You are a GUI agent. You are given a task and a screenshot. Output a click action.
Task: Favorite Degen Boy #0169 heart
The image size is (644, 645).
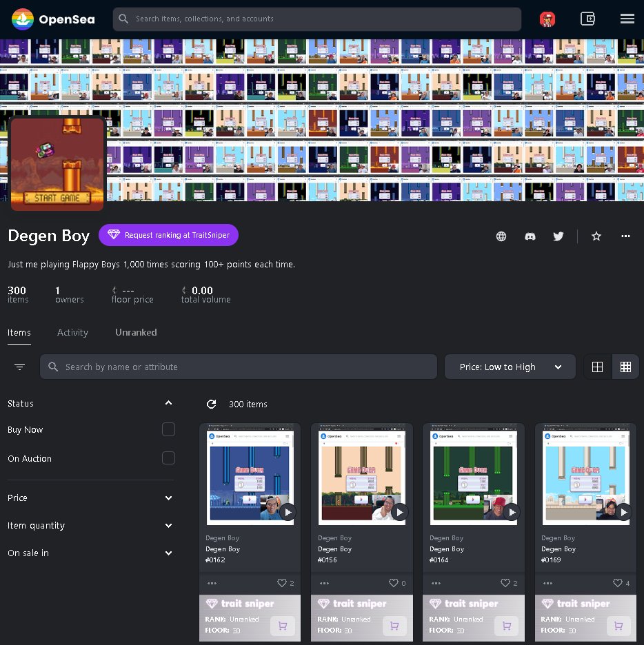(617, 583)
